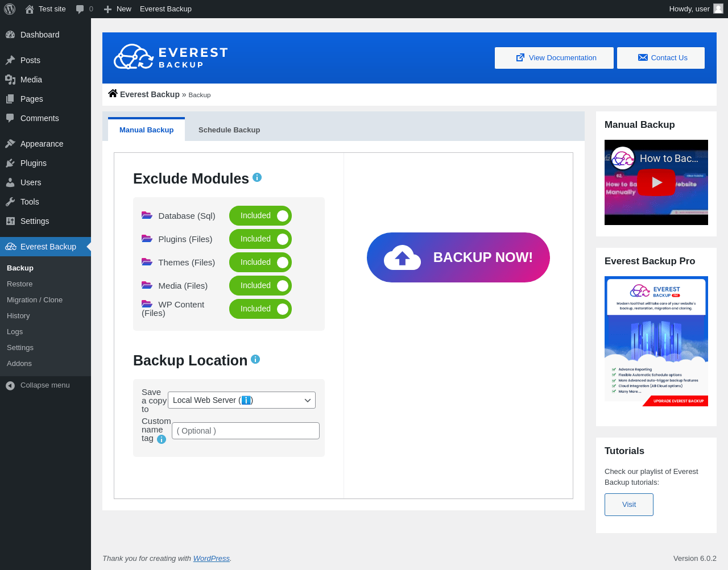Toggle the Database (Sql) Included switch

(260, 216)
